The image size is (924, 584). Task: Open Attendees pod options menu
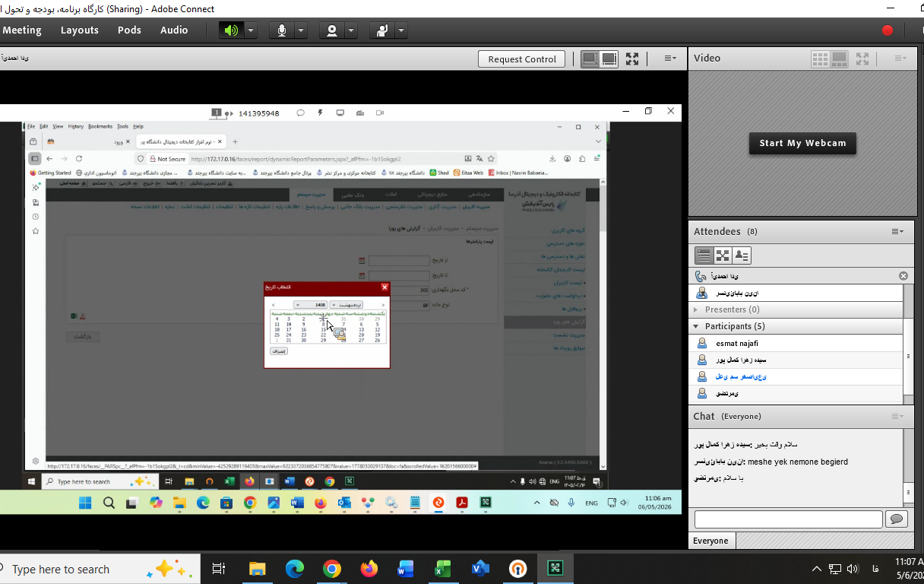pyautogui.click(x=897, y=232)
